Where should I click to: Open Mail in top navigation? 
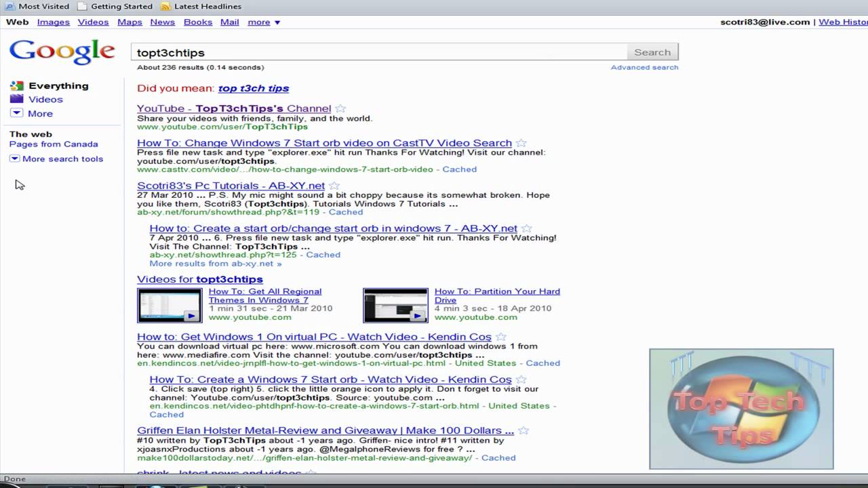pos(230,22)
